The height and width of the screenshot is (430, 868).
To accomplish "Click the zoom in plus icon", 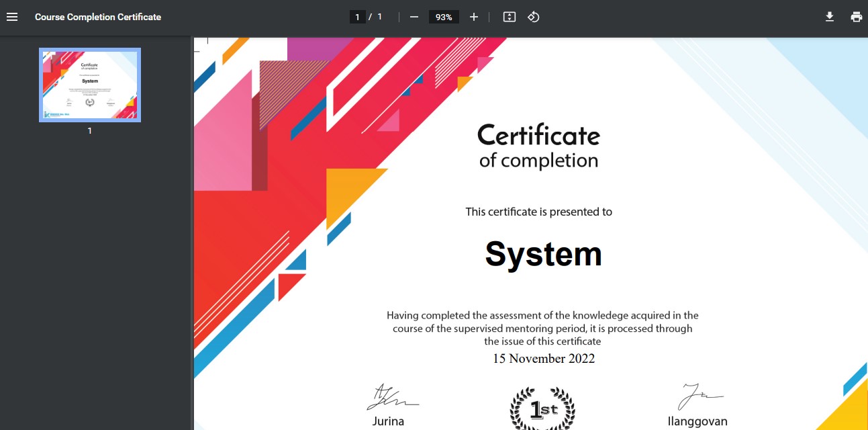I will (474, 17).
